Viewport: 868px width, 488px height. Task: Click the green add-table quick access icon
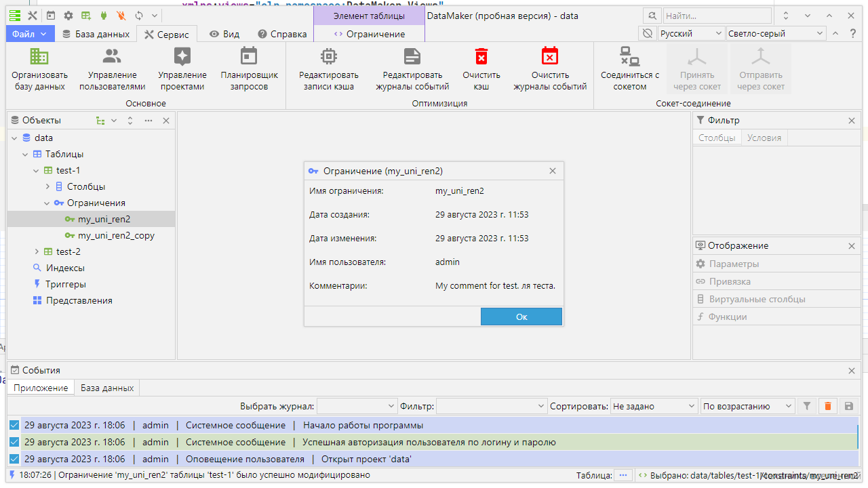point(86,16)
